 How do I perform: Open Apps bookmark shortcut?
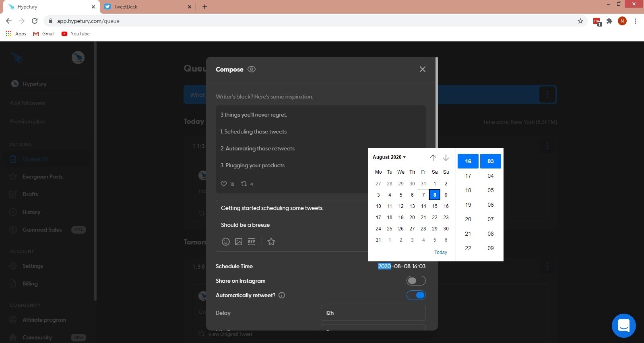click(16, 34)
